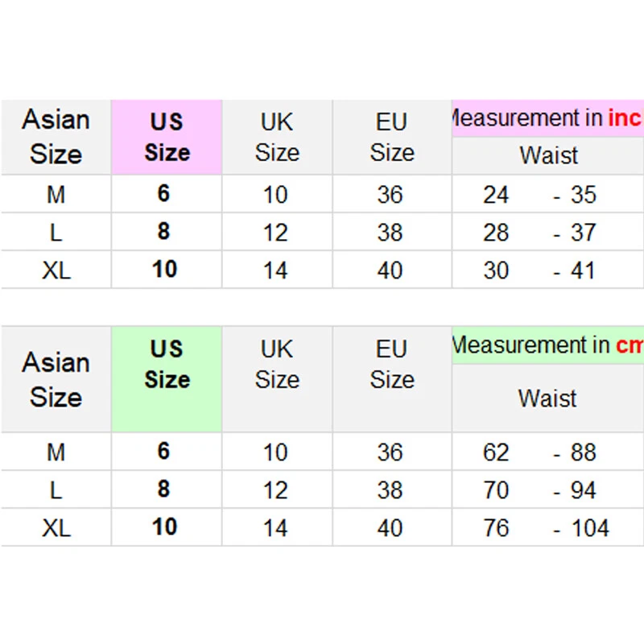
Task: Select the Asian Size header in the cm table
Action: [56, 379]
